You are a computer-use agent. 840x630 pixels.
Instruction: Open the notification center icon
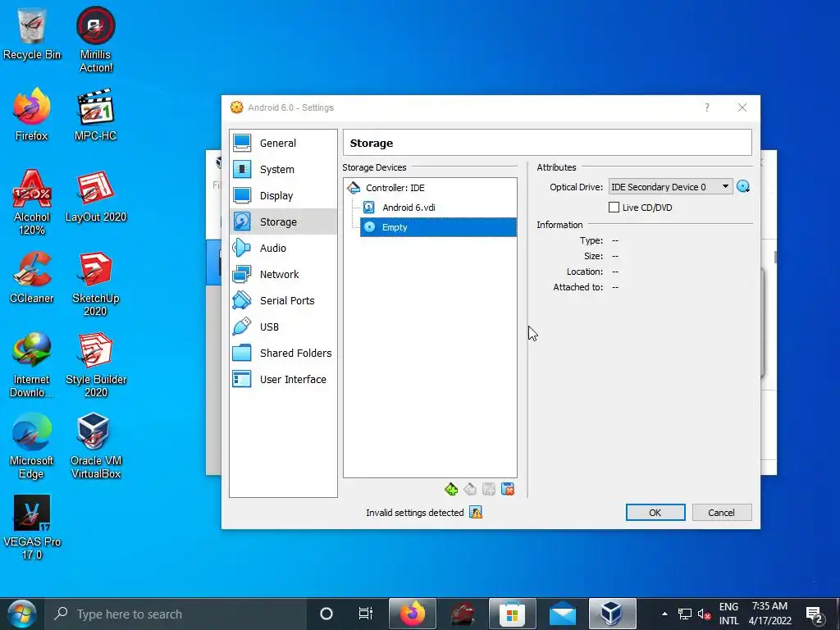coord(815,614)
